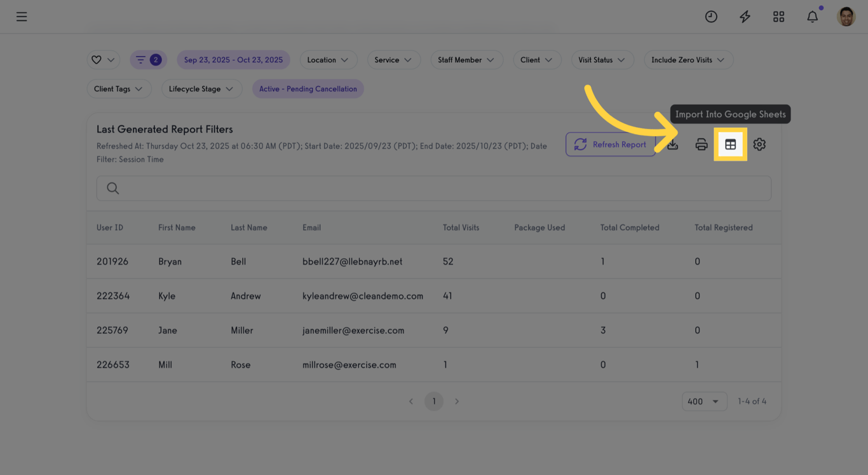Open the Sep 23 - Oct 23 date range
This screenshot has height=475, width=868.
click(233, 59)
